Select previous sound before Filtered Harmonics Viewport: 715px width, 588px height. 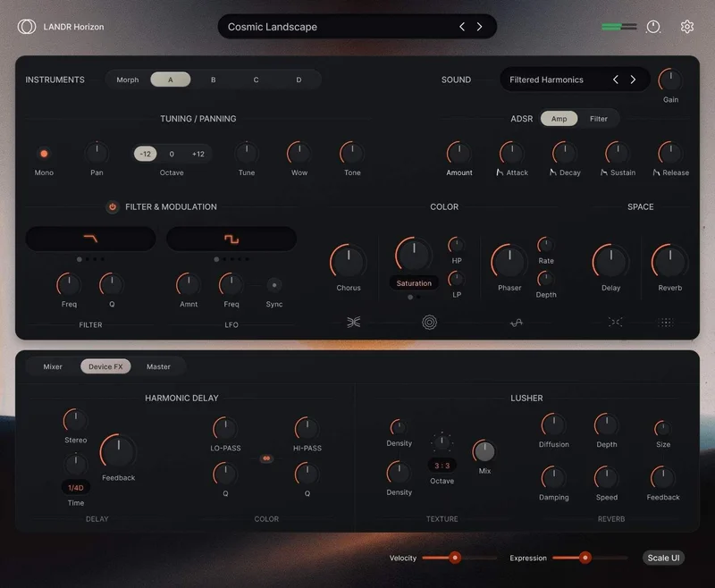coord(616,80)
